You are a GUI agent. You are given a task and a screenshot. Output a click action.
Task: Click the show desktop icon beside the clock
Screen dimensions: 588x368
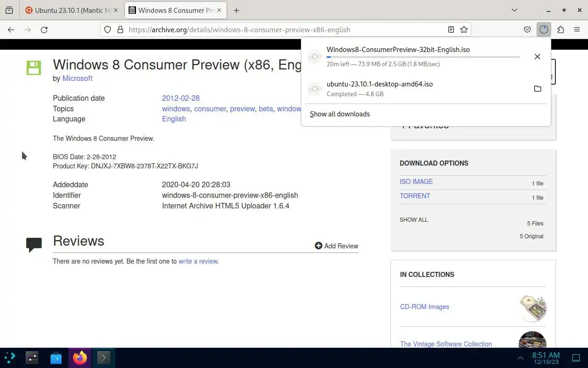576,358
